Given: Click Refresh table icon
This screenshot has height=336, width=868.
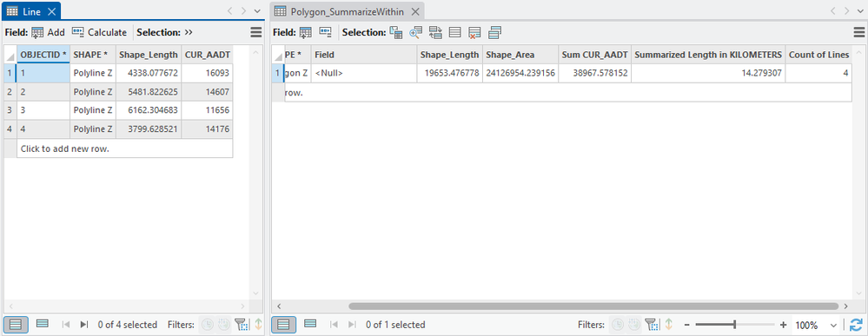Looking at the screenshot, I should click(x=856, y=325).
